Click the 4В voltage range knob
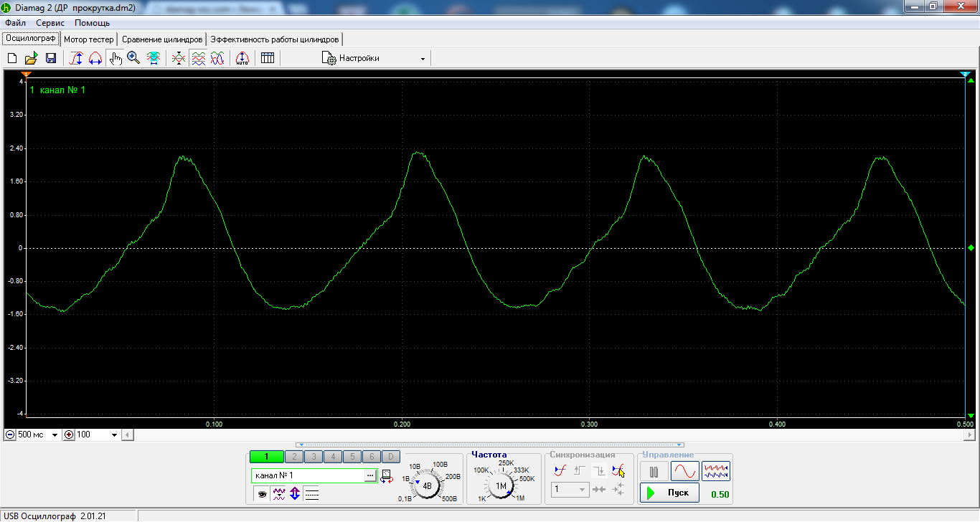The height and width of the screenshot is (522, 980). coord(428,485)
